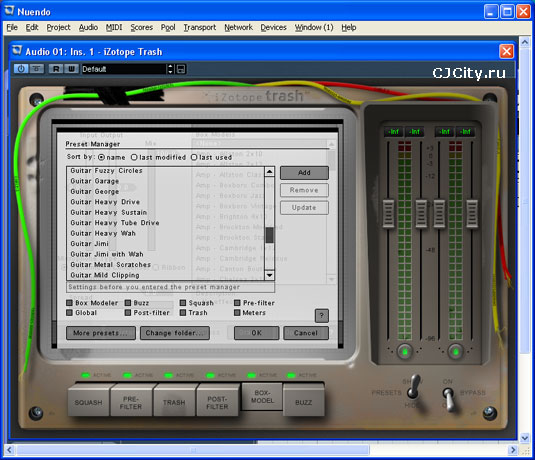535x460 pixels.
Task: Close the iZotope Trash plug-in window
Action: point(506,52)
